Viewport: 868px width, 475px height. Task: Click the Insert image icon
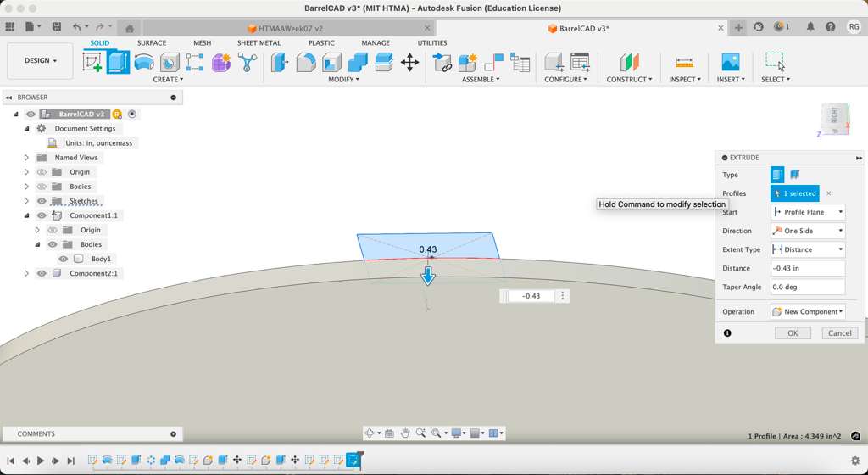[x=729, y=62]
